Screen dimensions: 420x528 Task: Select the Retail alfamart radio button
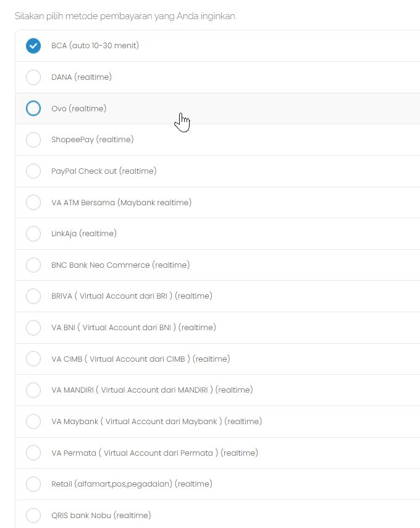(x=33, y=484)
